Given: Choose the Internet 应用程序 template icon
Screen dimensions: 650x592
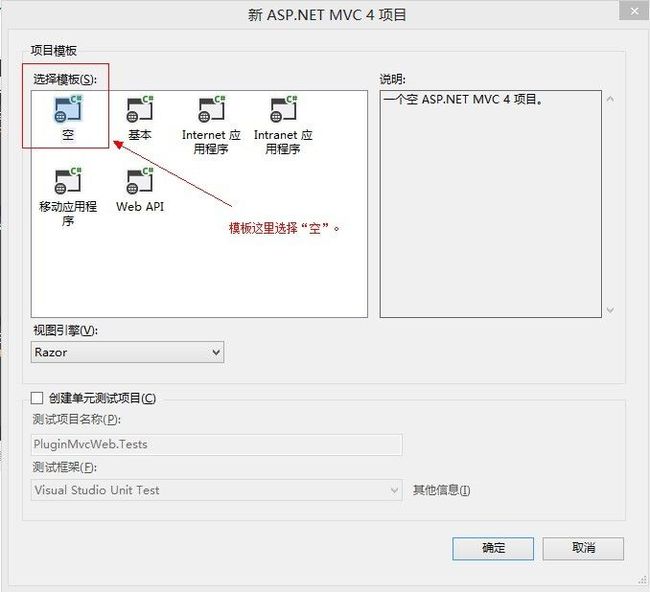Looking at the screenshot, I should 211,109.
